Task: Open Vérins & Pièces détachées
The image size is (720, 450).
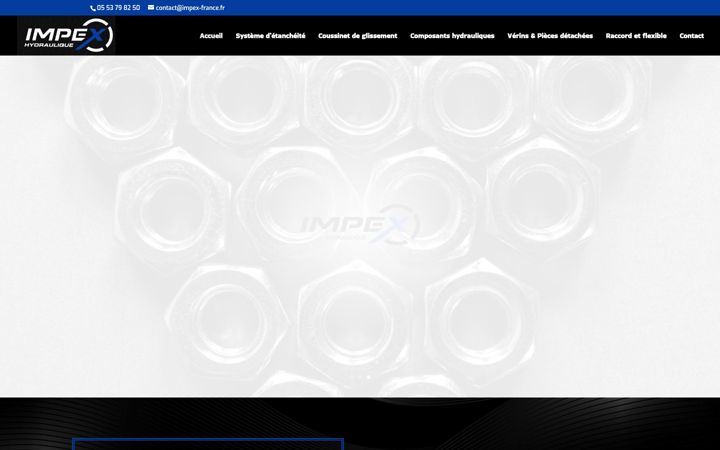Action: pyautogui.click(x=550, y=36)
